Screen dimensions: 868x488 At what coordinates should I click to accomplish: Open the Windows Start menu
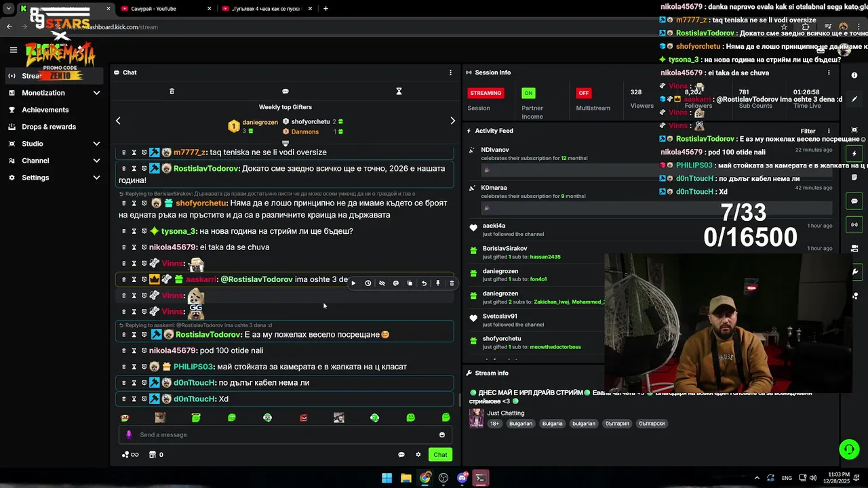pos(387,478)
